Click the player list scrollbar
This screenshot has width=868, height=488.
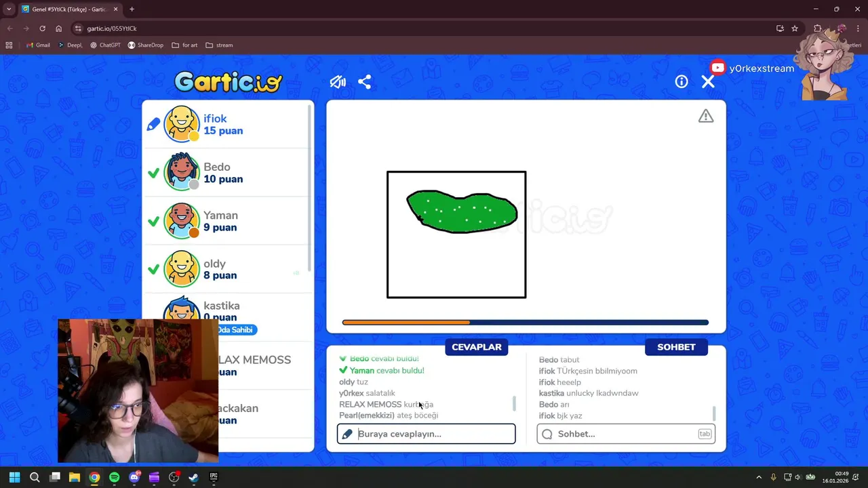pyautogui.click(x=311, y=190)
